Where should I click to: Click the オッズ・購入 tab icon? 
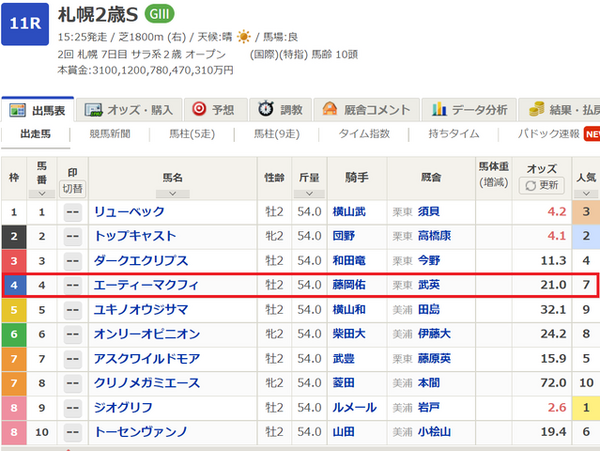pos(93,110)
